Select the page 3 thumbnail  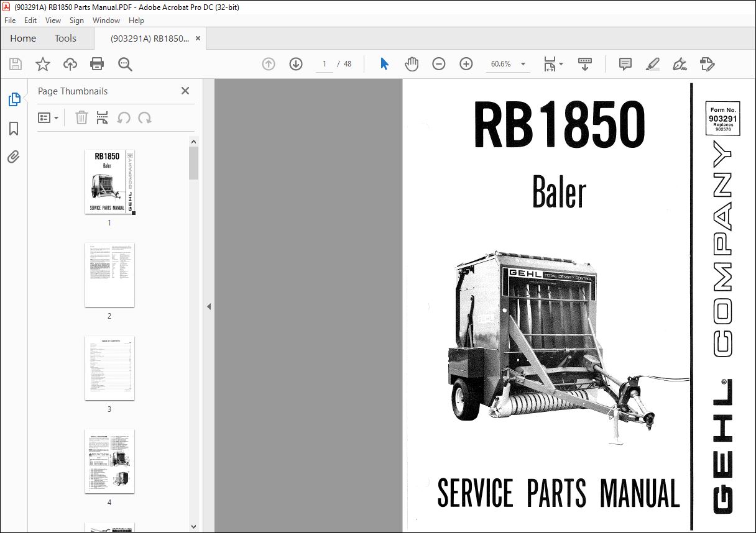(x=109, y=368)
